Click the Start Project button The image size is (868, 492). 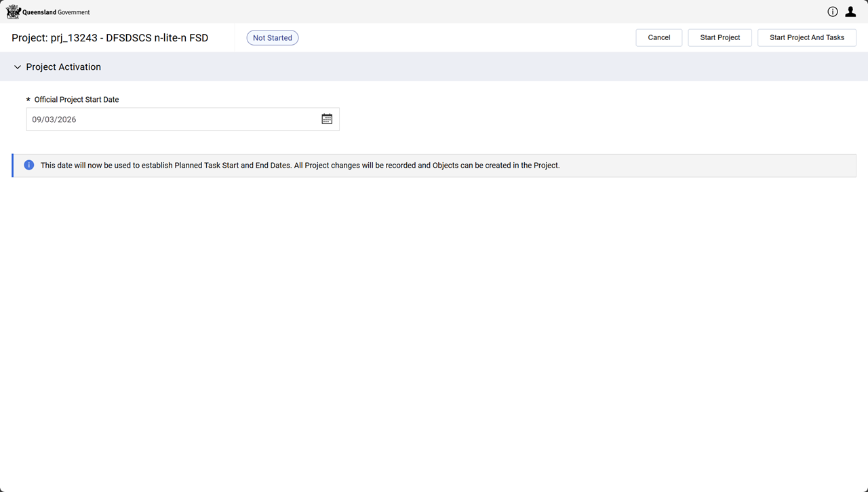pos(719,38)
